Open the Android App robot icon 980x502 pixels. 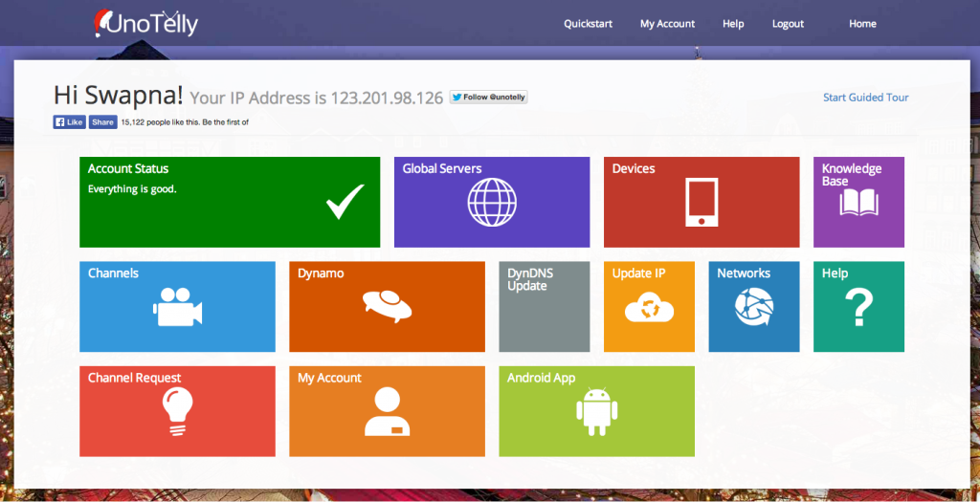coord(597,411)
